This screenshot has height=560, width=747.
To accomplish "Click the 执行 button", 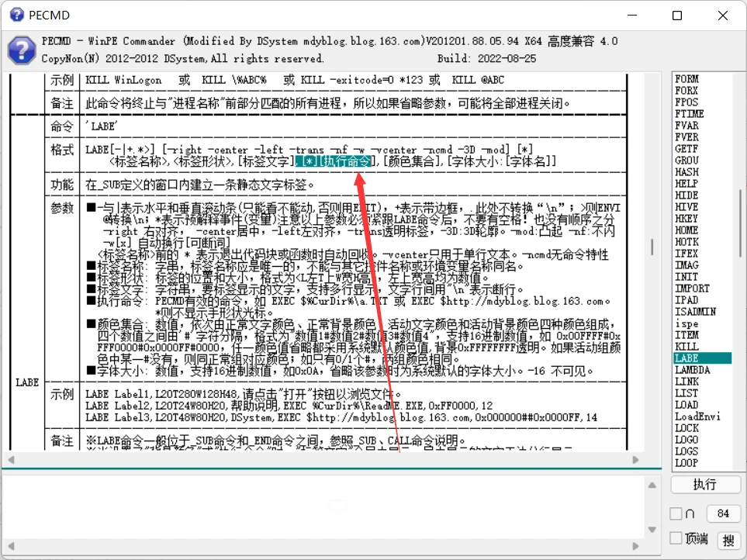I will click(705, 485).
